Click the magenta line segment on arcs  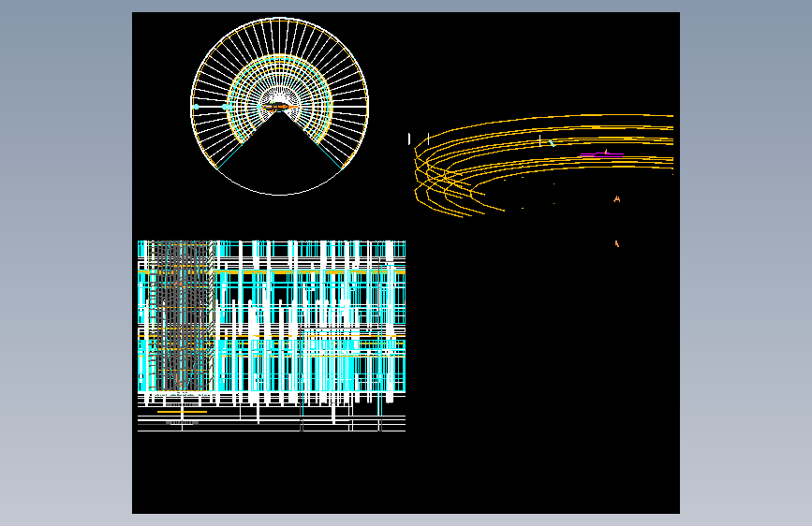coord(601,153)
